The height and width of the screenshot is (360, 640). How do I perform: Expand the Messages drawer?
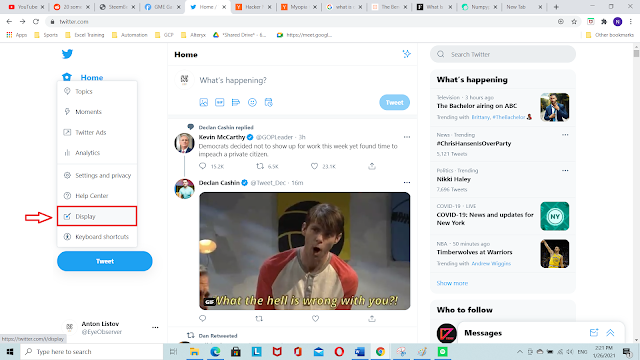pyautogui.click(x=610, y=333)
